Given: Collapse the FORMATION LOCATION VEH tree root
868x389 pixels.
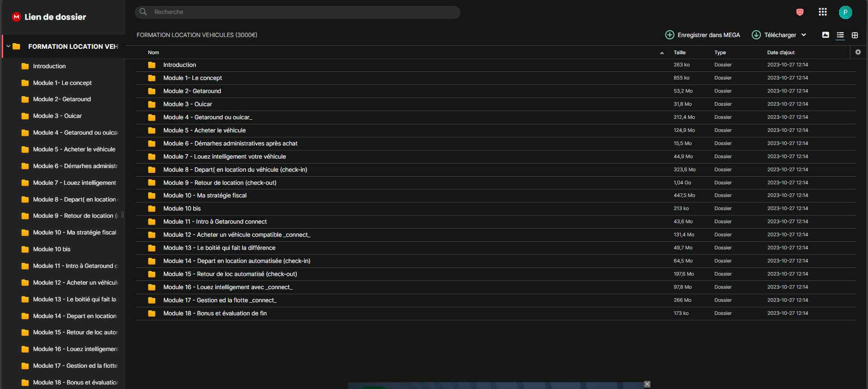Looking at the screenshot, I should point(8,46).
